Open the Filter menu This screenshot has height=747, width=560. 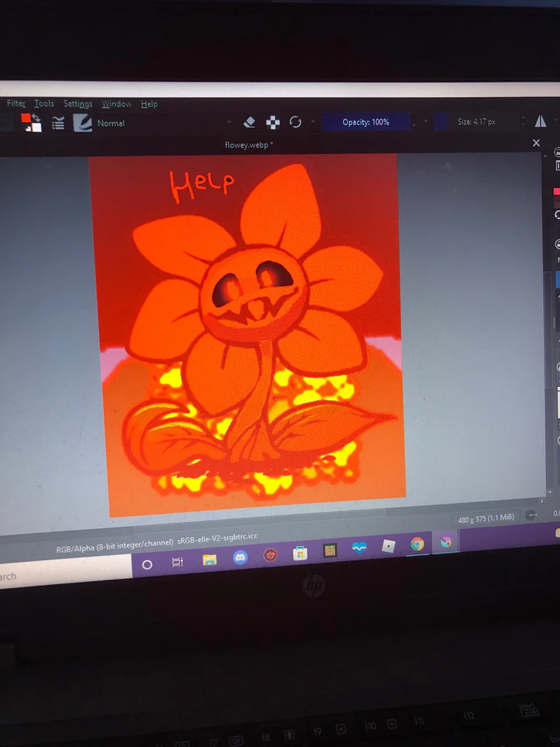tap(16, 103)
